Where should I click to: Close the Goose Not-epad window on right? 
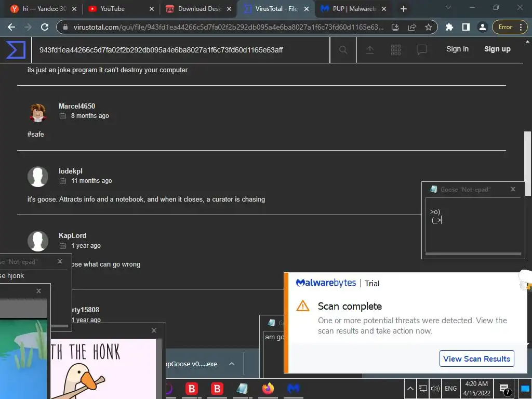[513, 189]
